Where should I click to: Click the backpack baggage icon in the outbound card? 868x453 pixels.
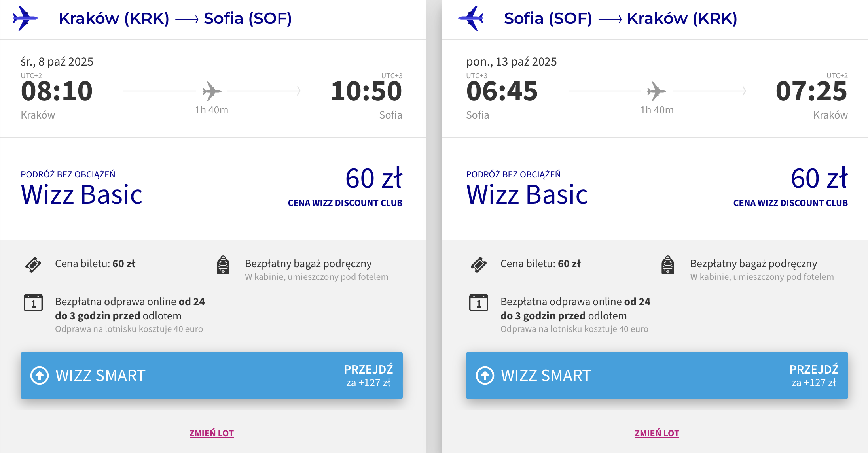coord(223,265)
